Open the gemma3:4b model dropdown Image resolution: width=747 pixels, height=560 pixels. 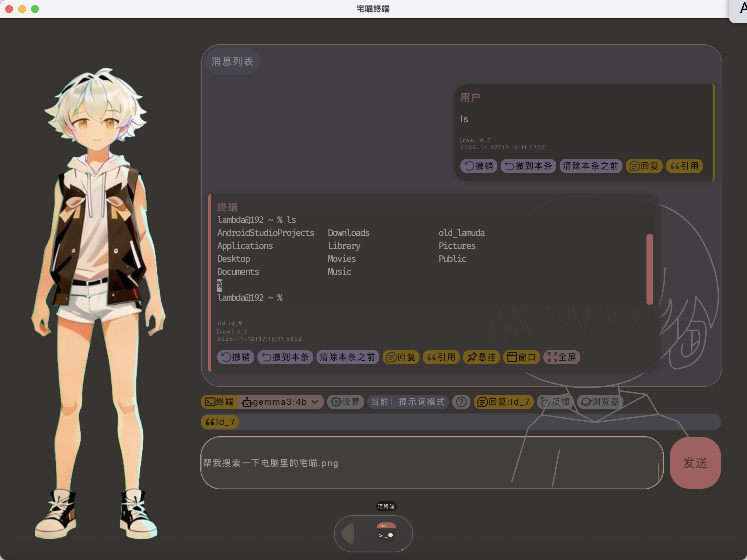pos(281,402)
